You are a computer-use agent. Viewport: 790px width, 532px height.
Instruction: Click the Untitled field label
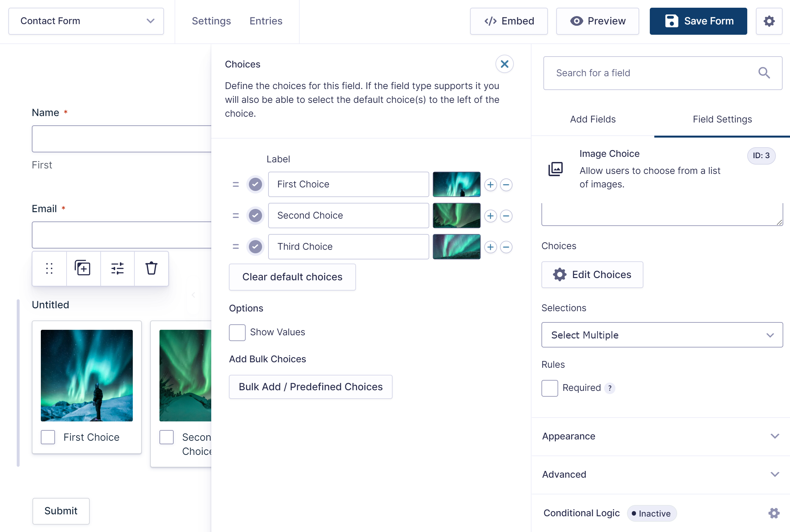(50, 305)
